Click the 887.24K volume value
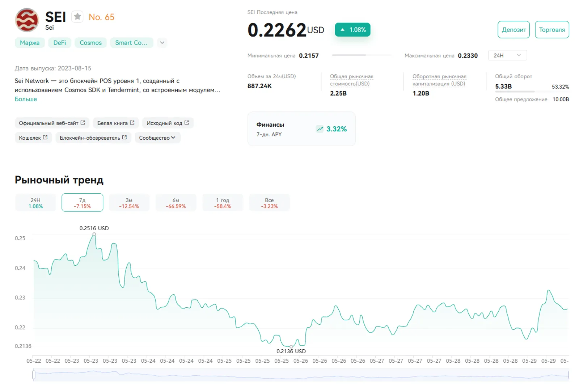 259,86
